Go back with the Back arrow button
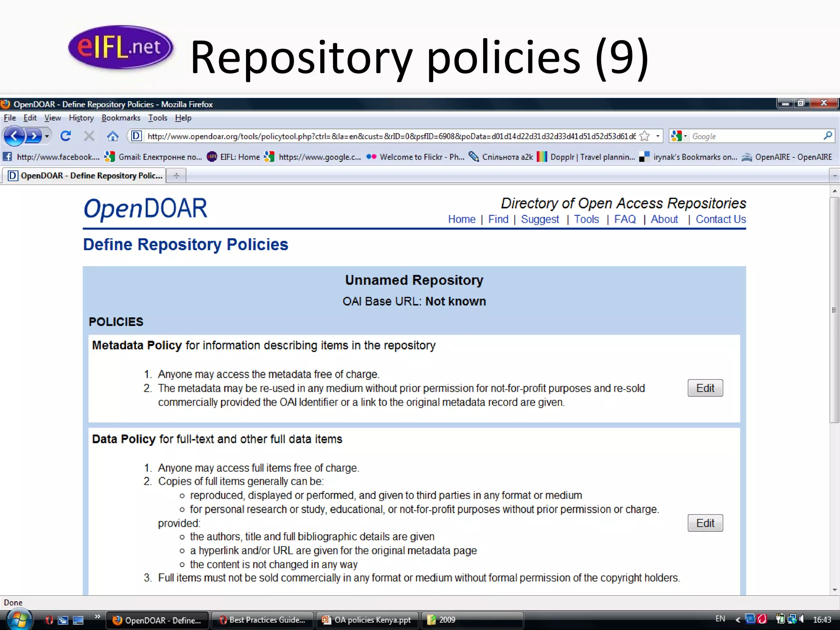Viewport: 840px width, 630px height. (x=14, y=136)
